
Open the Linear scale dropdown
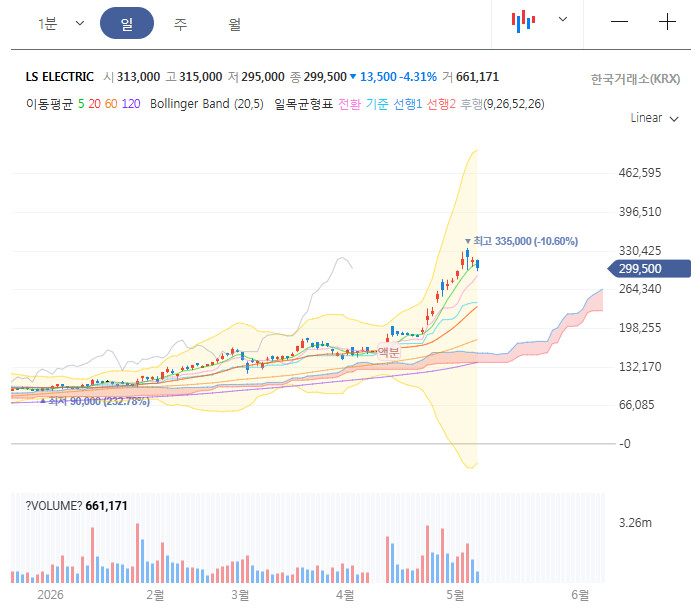point(654,118)
